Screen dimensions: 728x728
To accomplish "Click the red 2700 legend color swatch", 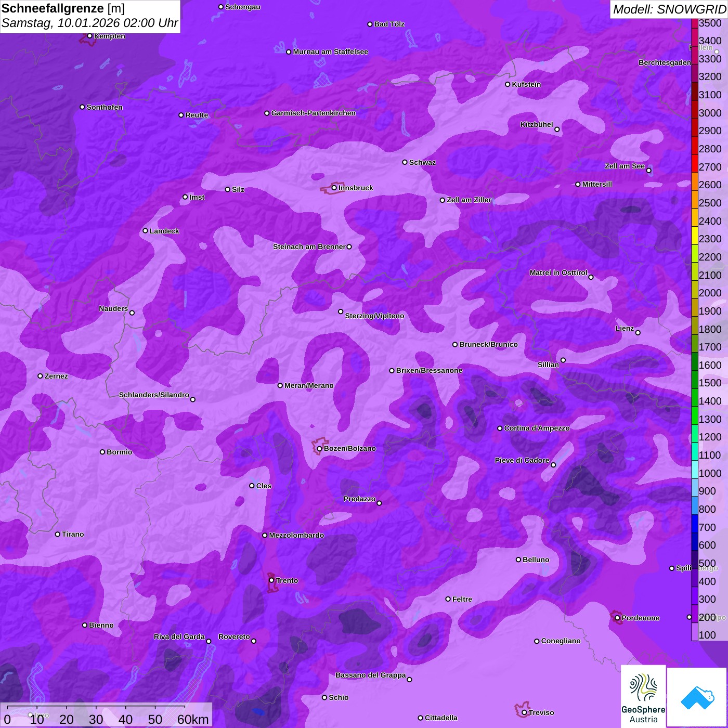I will (x=695, y=163).
